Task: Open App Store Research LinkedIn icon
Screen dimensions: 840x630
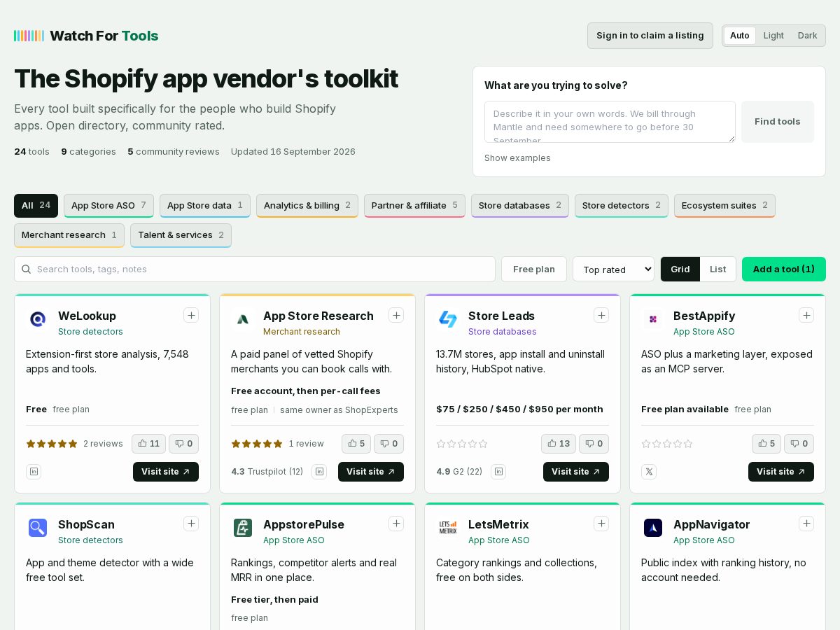Action: click(x=319, y=472)
